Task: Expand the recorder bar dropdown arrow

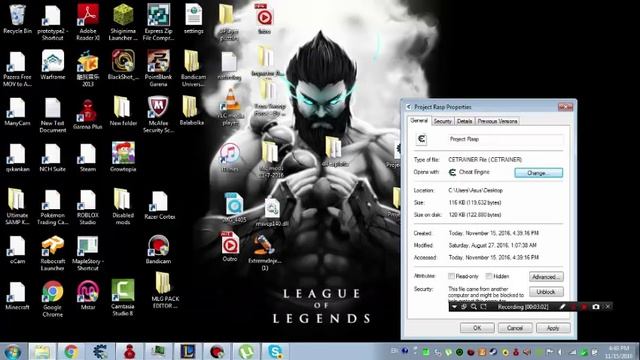Action: coord(454,307)
